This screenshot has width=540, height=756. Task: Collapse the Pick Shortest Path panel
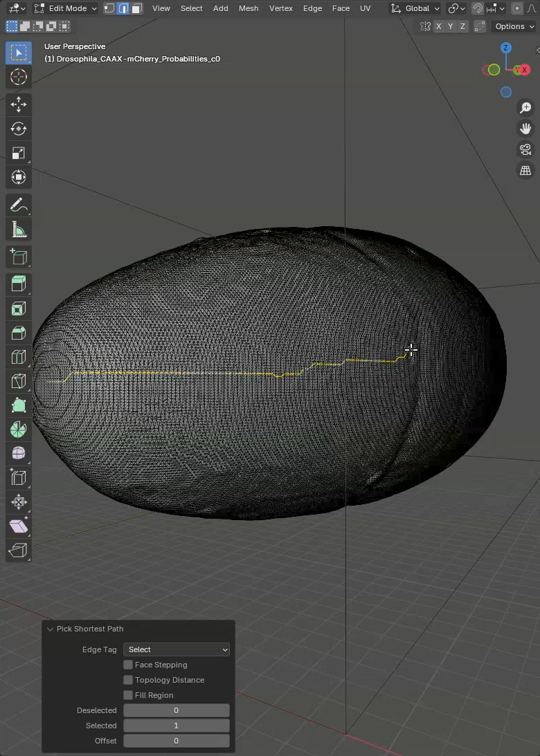[50, 629]
